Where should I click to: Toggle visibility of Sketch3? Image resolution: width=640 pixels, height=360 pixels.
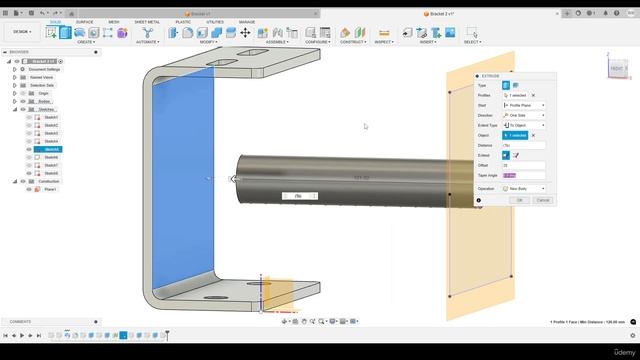[x=29, y=133]
